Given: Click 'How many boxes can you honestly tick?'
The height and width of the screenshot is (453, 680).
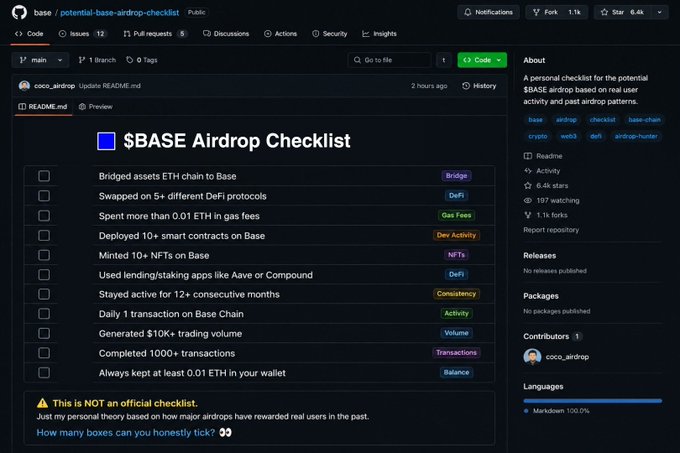Looking at the screenshot, I should pyautogui.click(x=126, y=433).
